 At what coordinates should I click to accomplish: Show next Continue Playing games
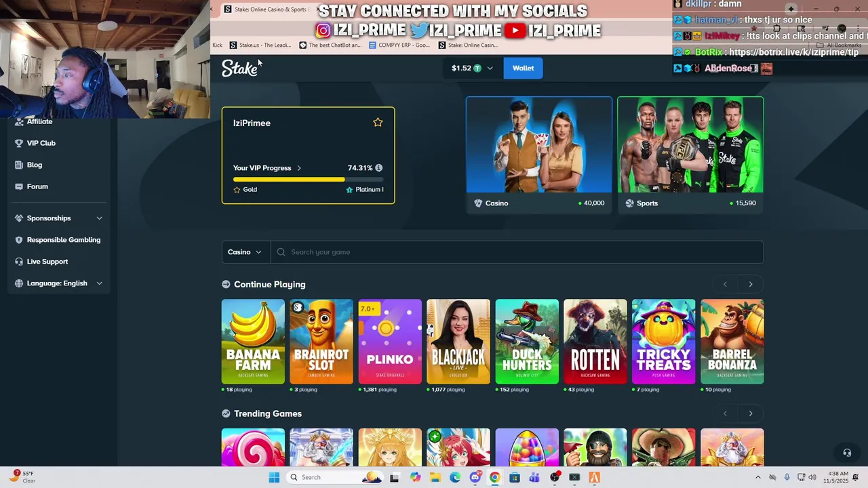[x=751, y=284]
